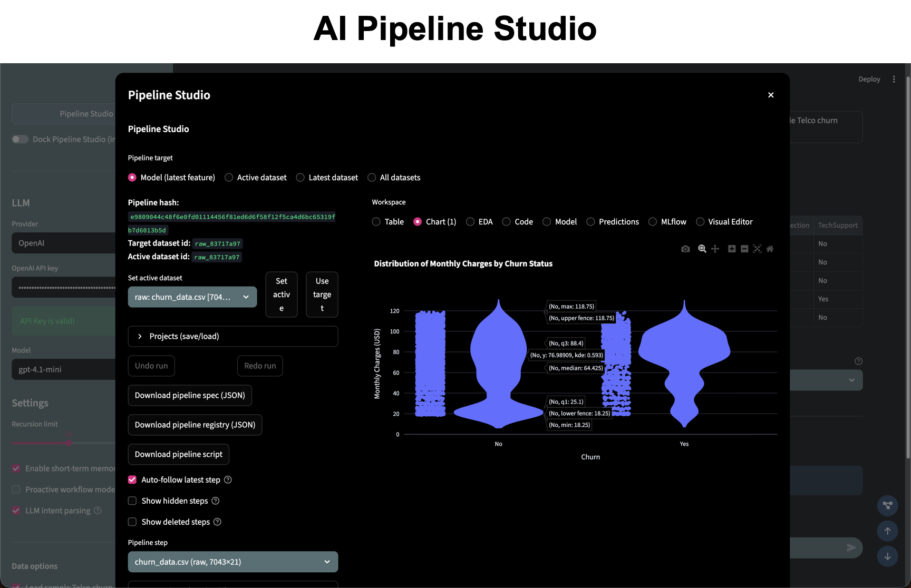Open the three-dot options menu beside Deploy

point(894,79)
